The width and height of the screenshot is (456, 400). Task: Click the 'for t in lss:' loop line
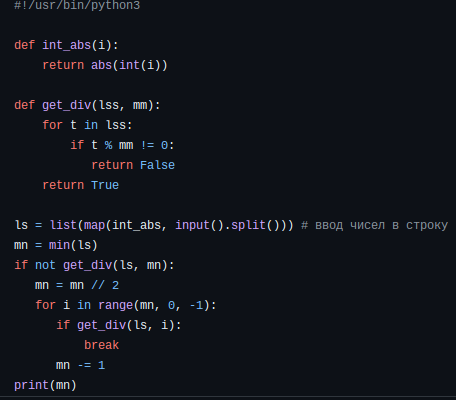coord(87,125)
